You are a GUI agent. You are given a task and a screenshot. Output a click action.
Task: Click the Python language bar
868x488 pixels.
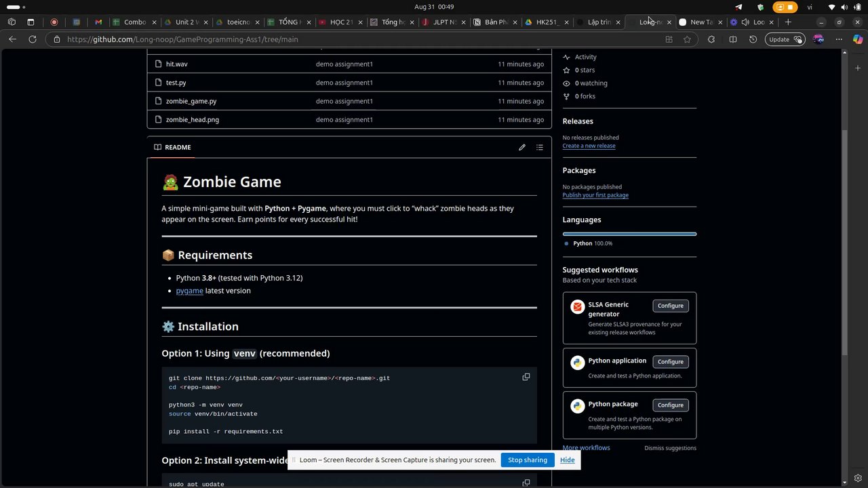629,234
